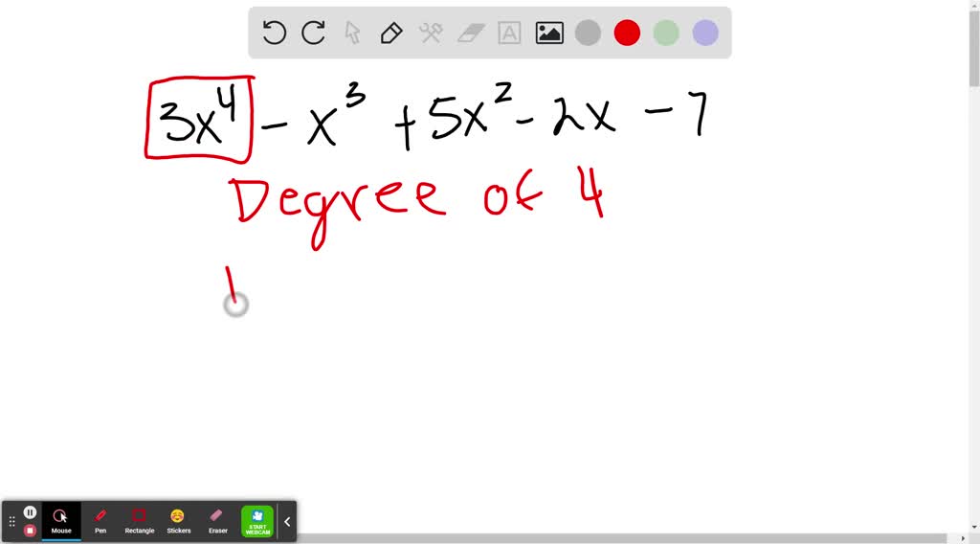980x544 pixels.
Task: Choose the gray pen color
Action: pos(588,33)
